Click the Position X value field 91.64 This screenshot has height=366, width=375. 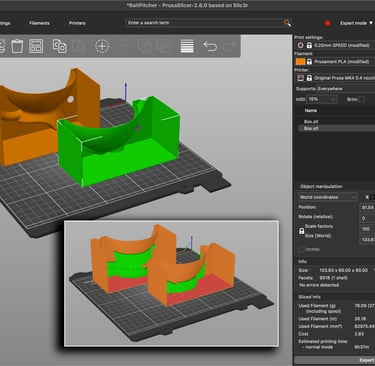pos(367,207)
